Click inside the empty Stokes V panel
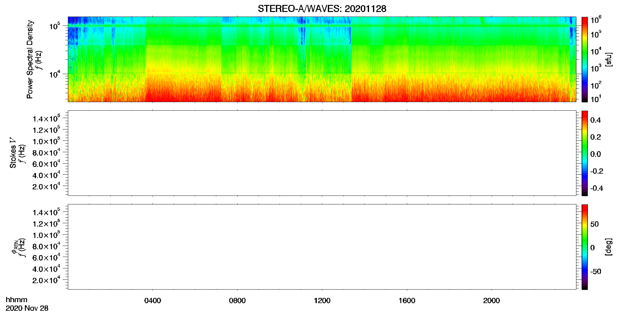 coord(322,153)
